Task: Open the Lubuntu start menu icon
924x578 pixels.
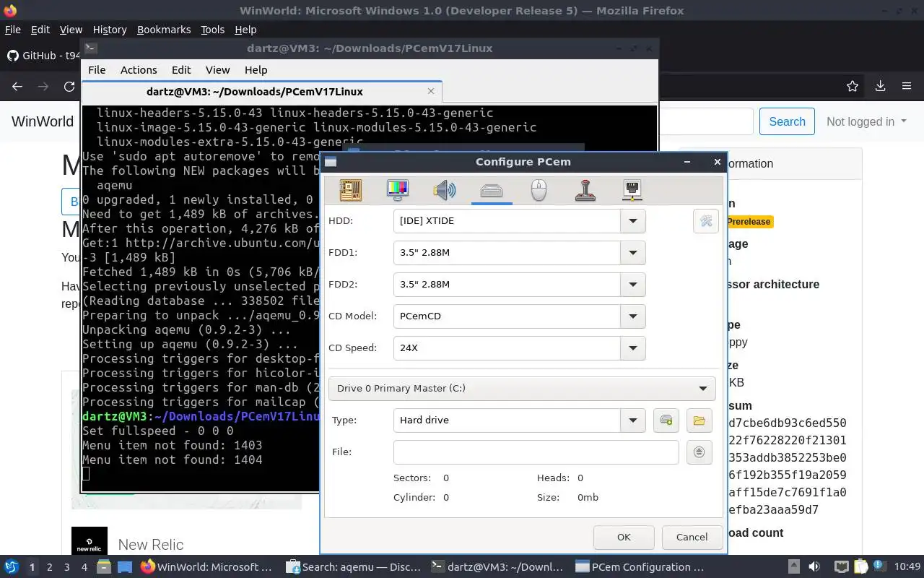Action: [x=11, y=567]
